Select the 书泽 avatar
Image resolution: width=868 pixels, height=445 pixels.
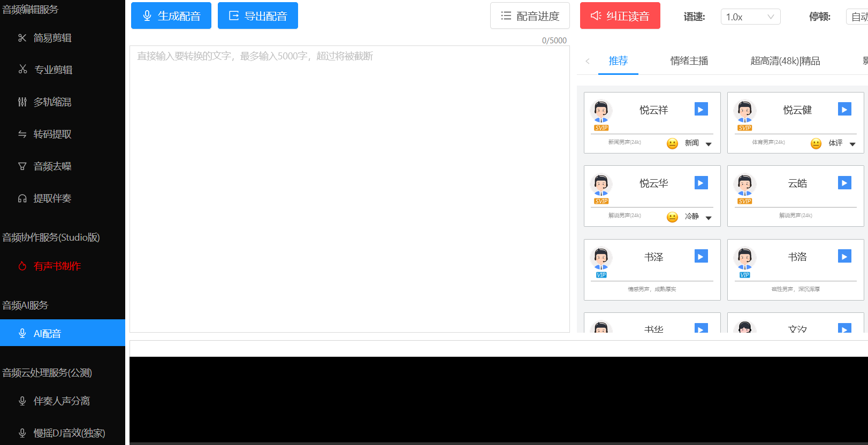601,259
